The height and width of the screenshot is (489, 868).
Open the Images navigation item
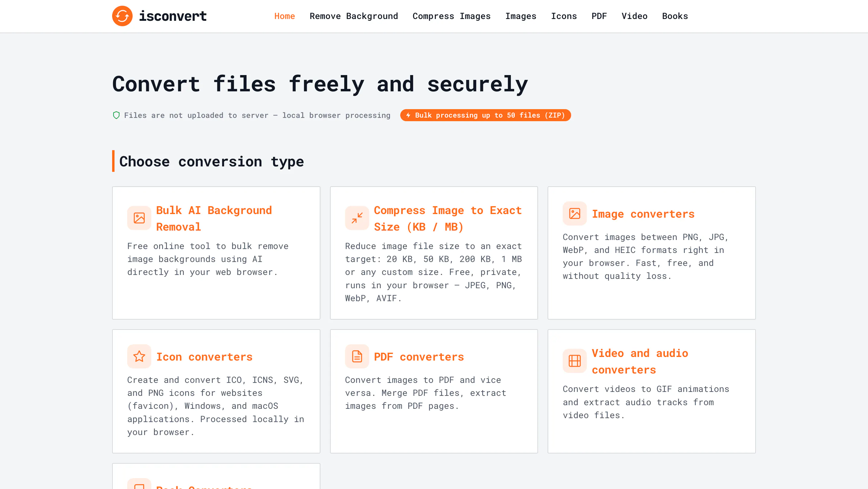(x=520, y=16)
